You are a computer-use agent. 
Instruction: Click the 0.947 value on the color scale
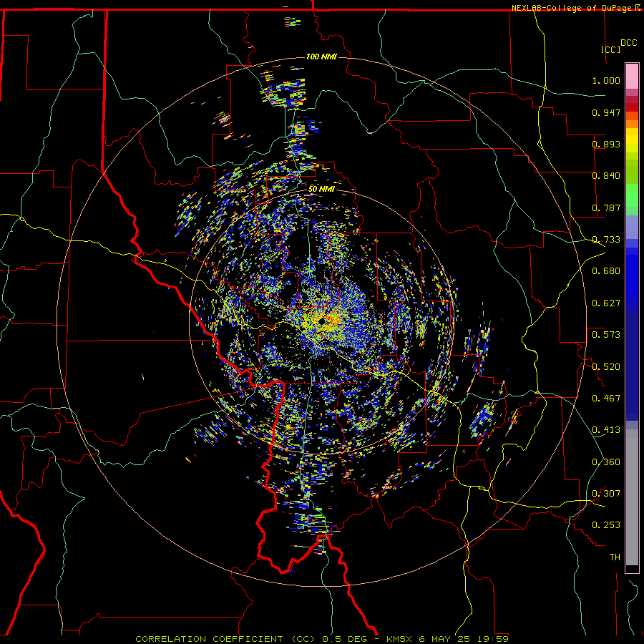pyautogui.click(x=606, y=112)
